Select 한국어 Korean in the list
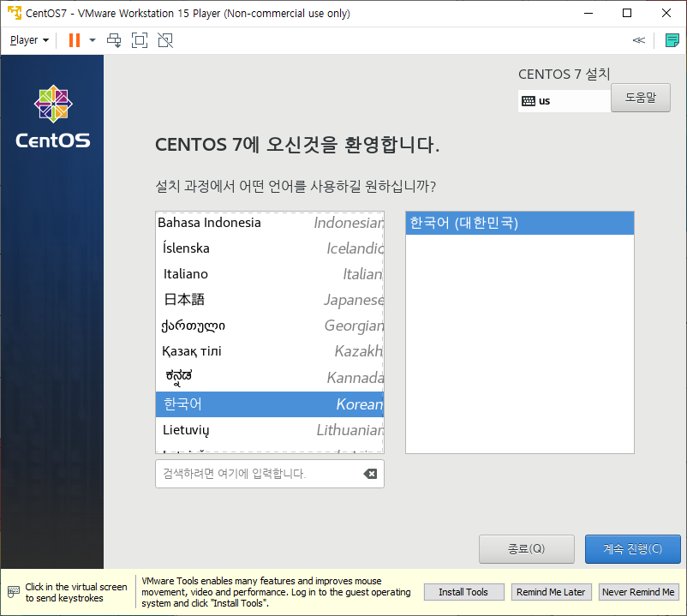 click(270, 404)
